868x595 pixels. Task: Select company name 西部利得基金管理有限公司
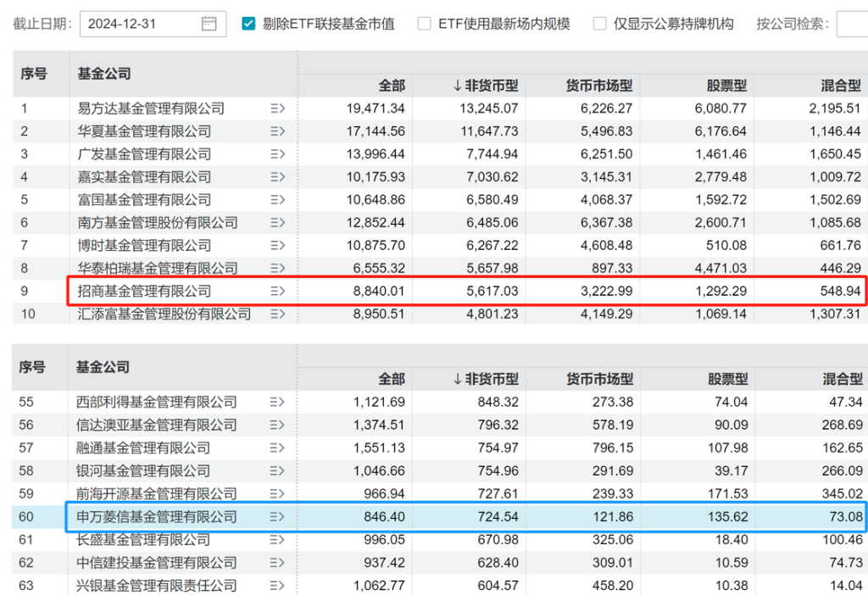pyautogui.click(x=157, y=403)
